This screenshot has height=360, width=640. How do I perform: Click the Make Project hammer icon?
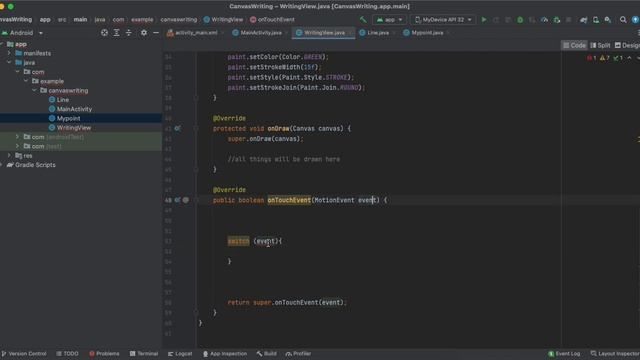pyautogui.click(x=363, y=20)
